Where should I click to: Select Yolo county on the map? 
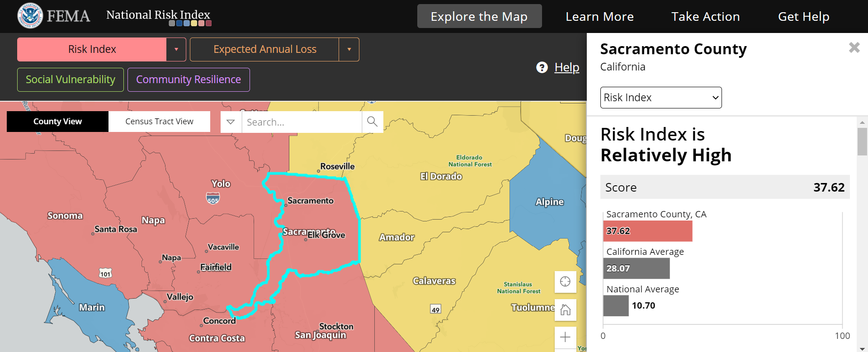pos(221,183)
